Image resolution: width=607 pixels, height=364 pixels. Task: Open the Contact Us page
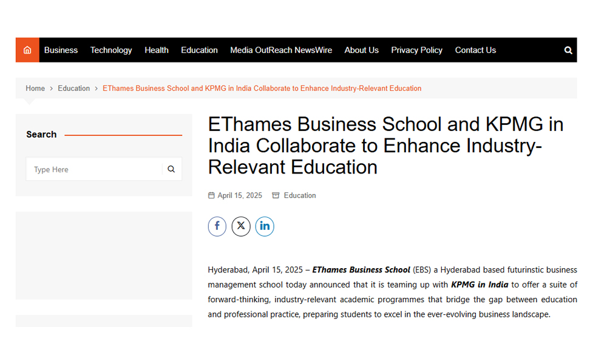(475, 50)
